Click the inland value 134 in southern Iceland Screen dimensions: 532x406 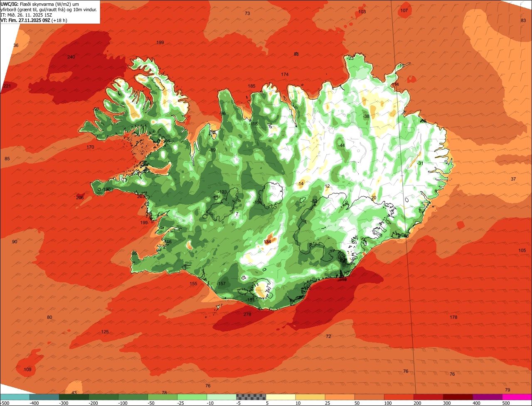tap(267, 242)
